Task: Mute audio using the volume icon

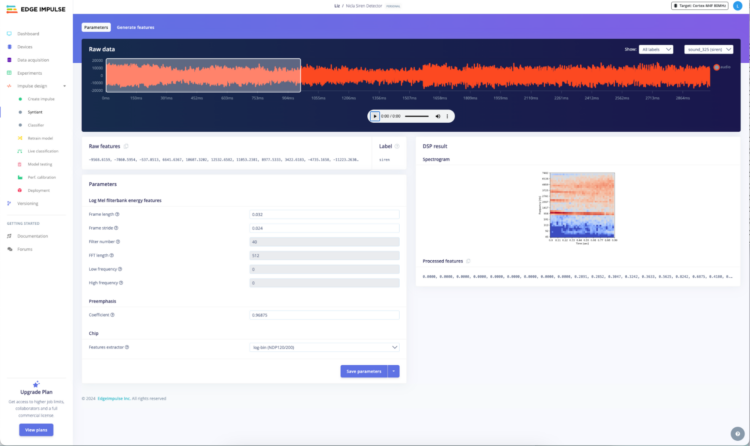Action: pos(437,116)
